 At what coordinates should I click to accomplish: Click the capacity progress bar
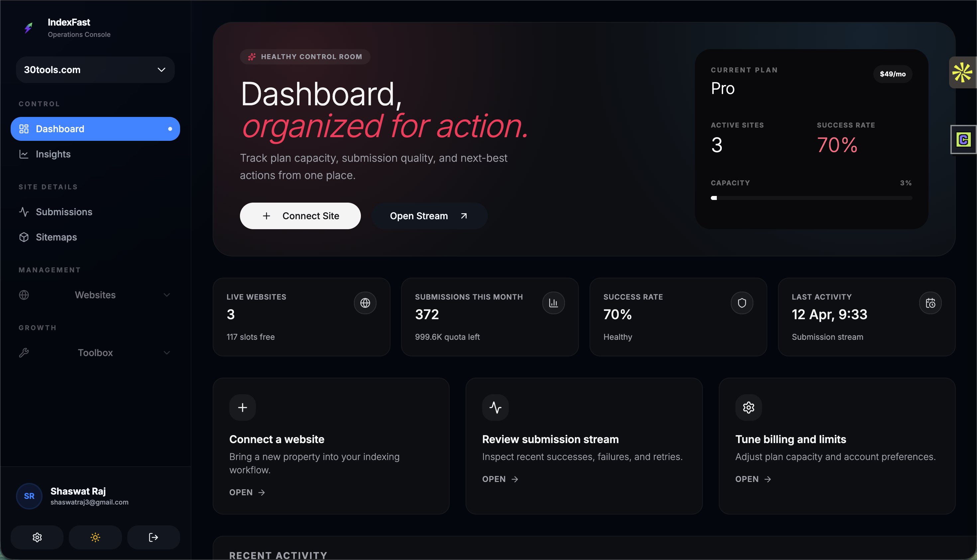tap(811, 198)
